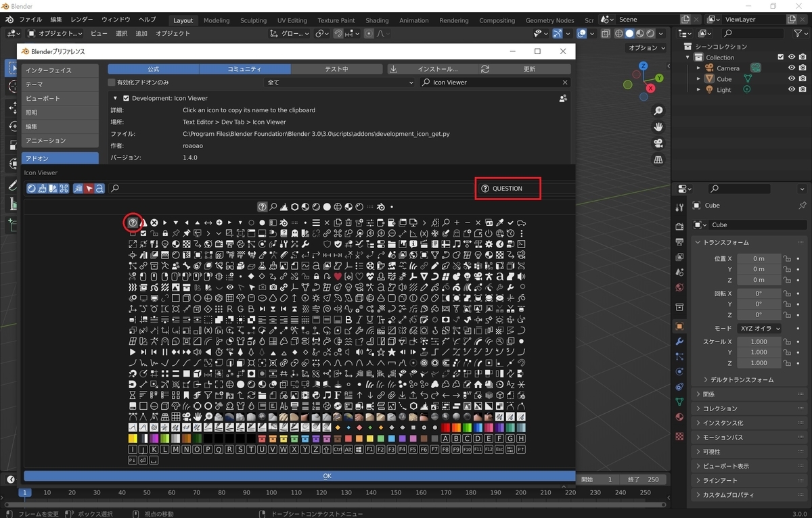Toggle Collection exclude checkbox in outliner
812x518 pixels.
(x=780, y=57)
